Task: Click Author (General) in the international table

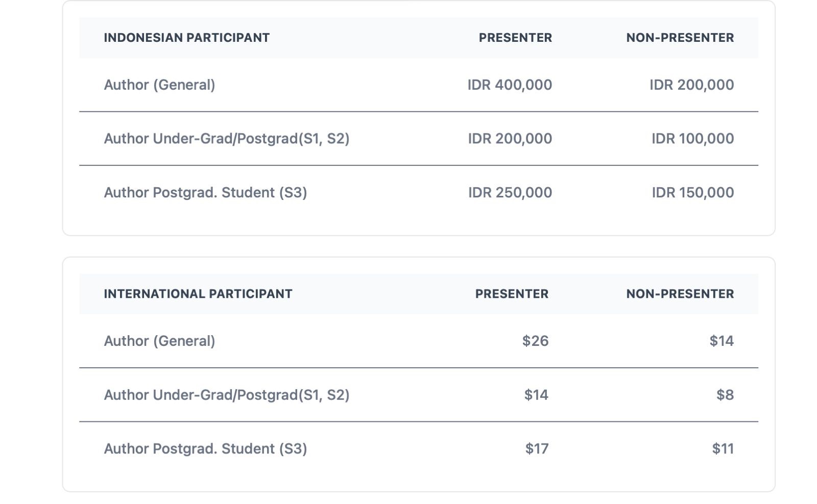Action: 159,341
